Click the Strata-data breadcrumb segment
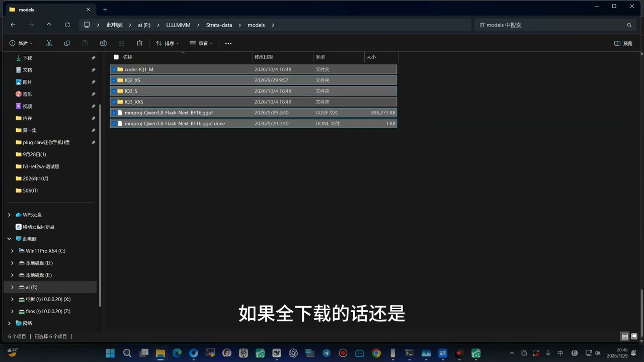The image size is (644, 362). (219, 25)
